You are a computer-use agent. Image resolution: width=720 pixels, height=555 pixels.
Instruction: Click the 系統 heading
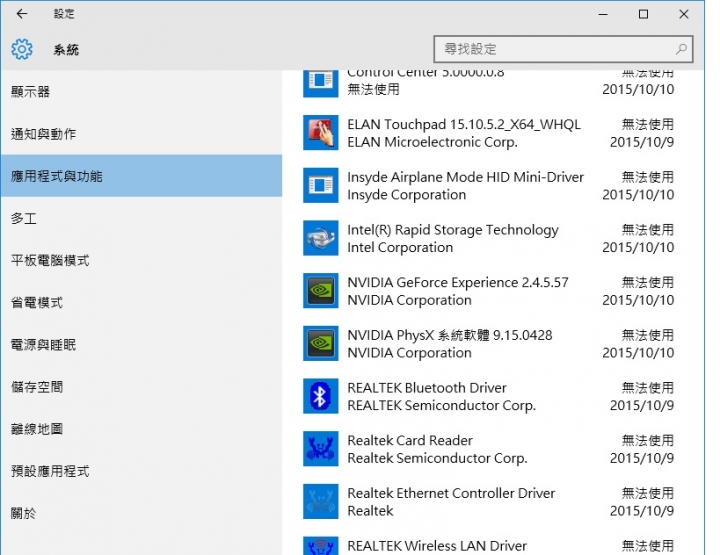(x=66, y=50)
